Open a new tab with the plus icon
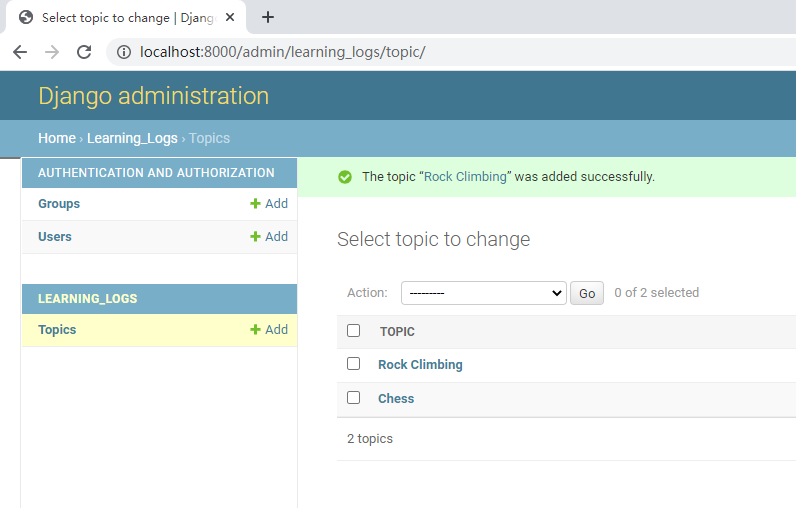 [x=268, y=17]
